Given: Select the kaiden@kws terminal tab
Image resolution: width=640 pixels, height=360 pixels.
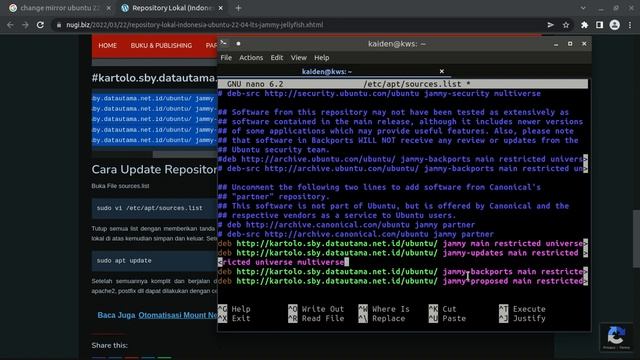Looking at the screenshot, I should tap(327, 71).
